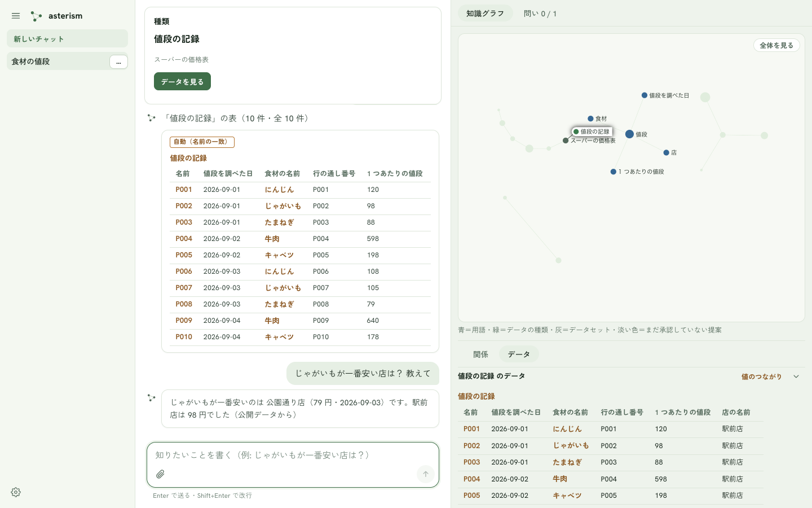812x508 pixels.
Task: Click じゃがいも in the P002 chat row
Action: tap(283, 206)
